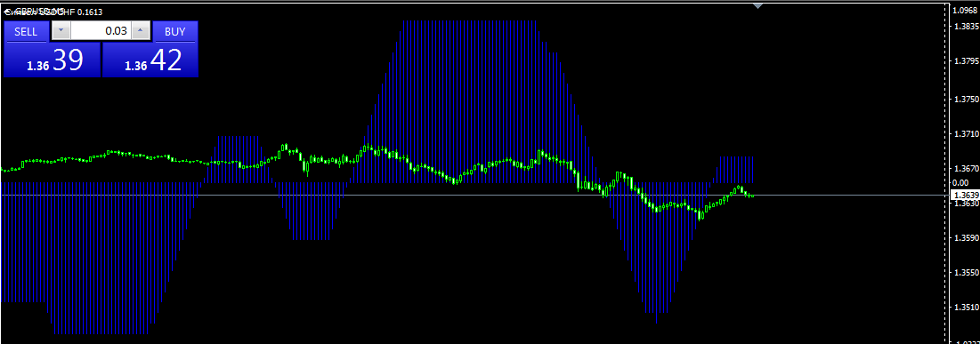Image resolution: width=980 pixels, height=344 pixels.
Task: Click the chart shift triangle marker
Action: [x=757, y=5]
